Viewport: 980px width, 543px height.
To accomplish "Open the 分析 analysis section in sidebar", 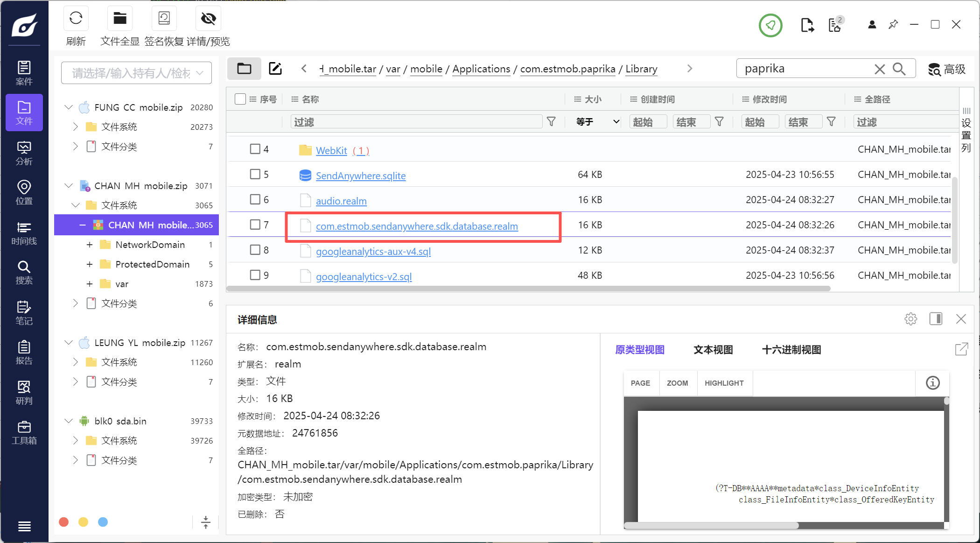I will point(24,153).
